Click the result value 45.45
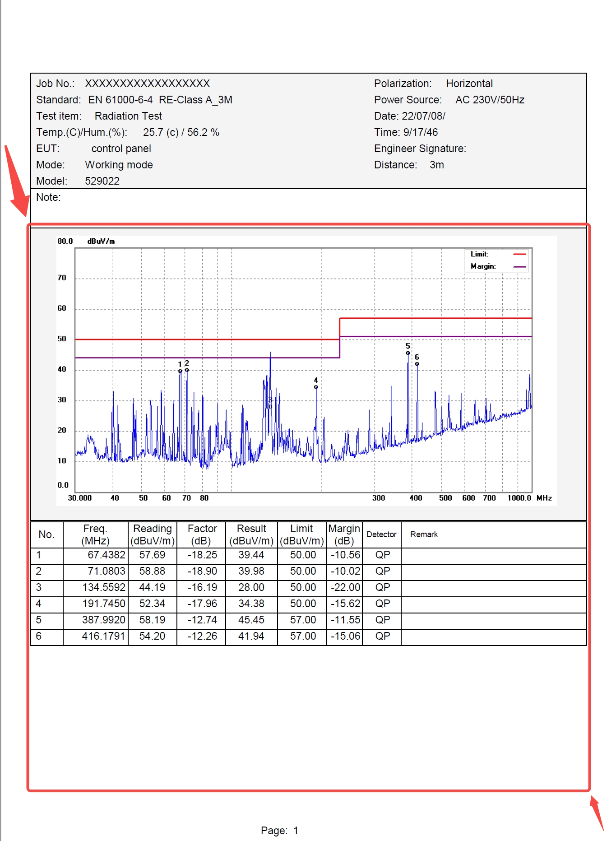 [251, 620]
